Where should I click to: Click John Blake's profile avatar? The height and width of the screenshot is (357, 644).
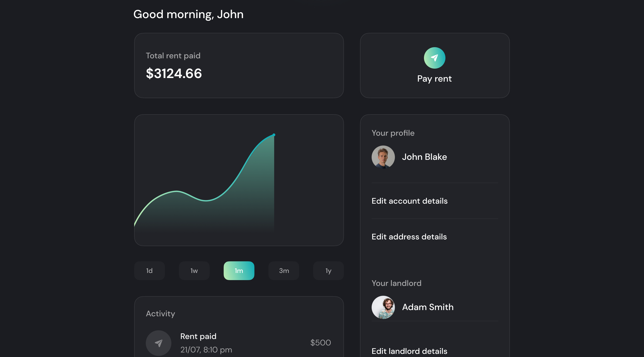click(x=383, y=157)
